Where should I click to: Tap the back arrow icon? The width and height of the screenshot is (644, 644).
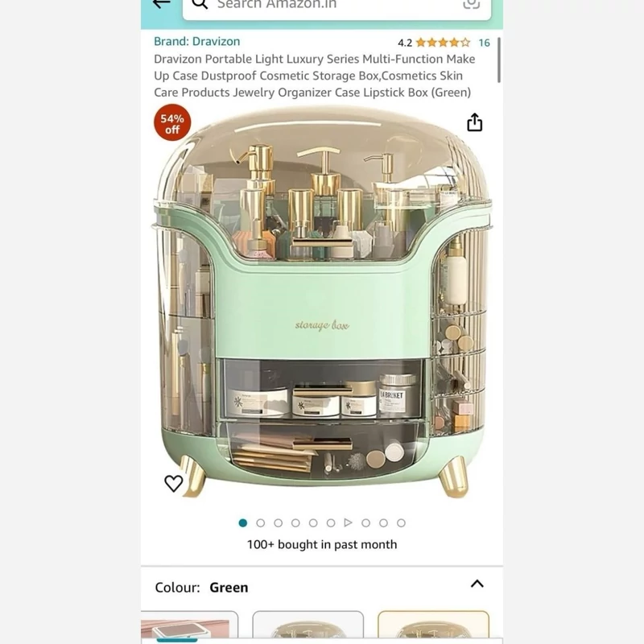point(161,4)
